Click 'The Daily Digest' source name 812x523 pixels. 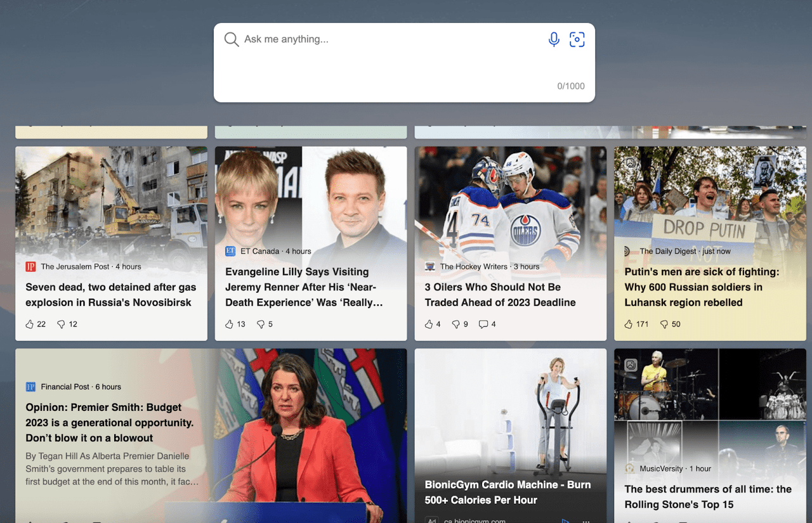[667, 251]
